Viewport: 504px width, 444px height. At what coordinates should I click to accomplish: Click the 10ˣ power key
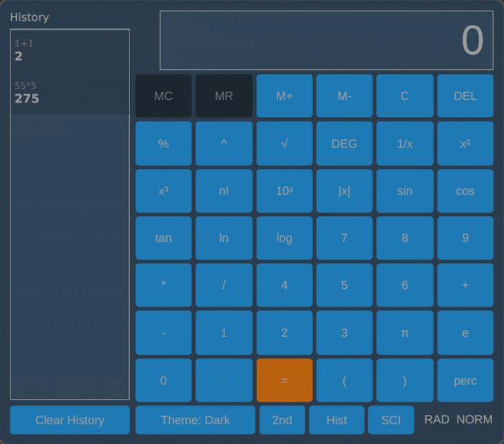[284, 190]
